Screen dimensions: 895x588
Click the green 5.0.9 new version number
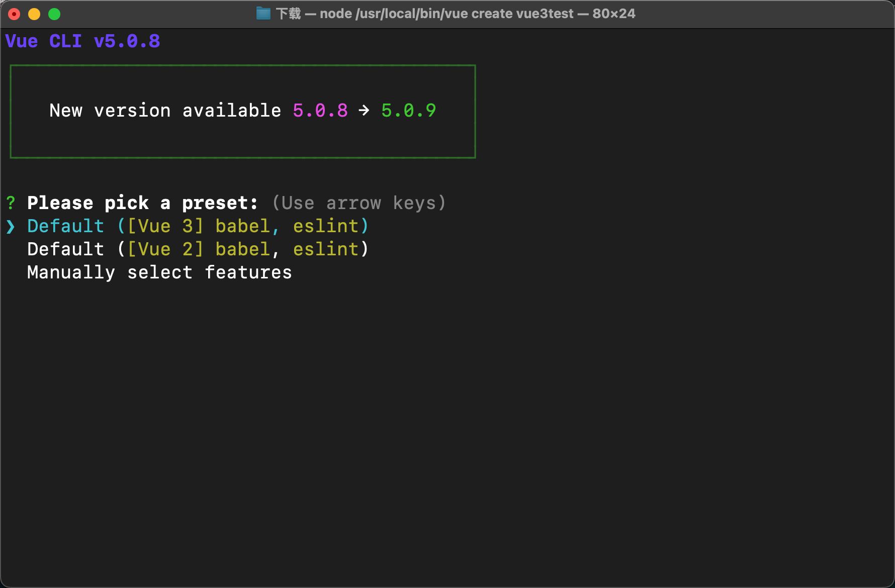point(408,111)
